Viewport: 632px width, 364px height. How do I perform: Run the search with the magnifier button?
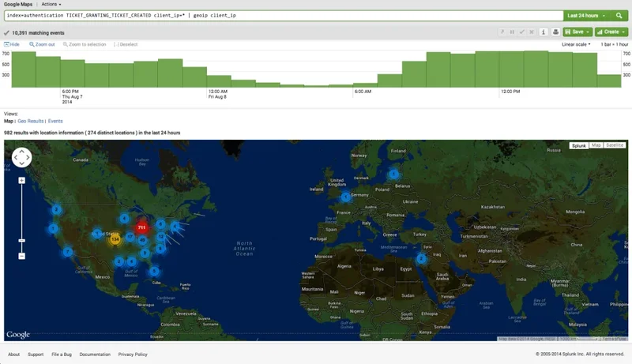pos(619,16)
